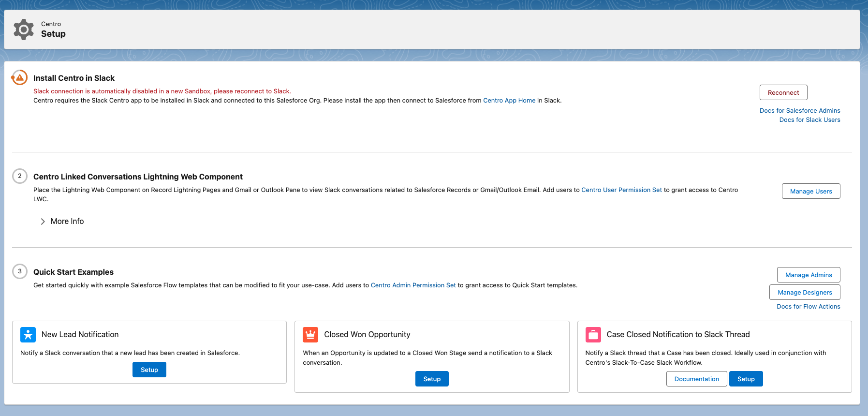This screenshot has height=416, width=868.
Task: Click the step 3 circle indicator
Action: (20, 271)
